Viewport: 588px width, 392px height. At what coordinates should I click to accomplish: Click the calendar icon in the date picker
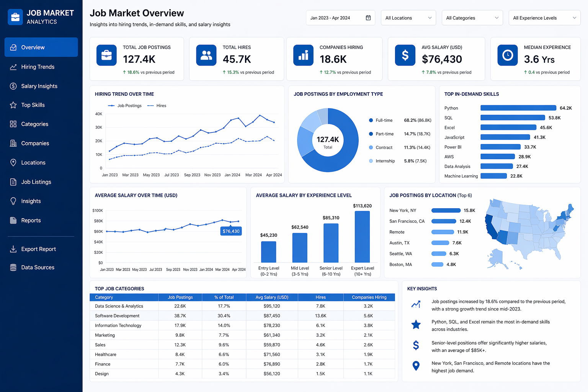click(368, 18)
